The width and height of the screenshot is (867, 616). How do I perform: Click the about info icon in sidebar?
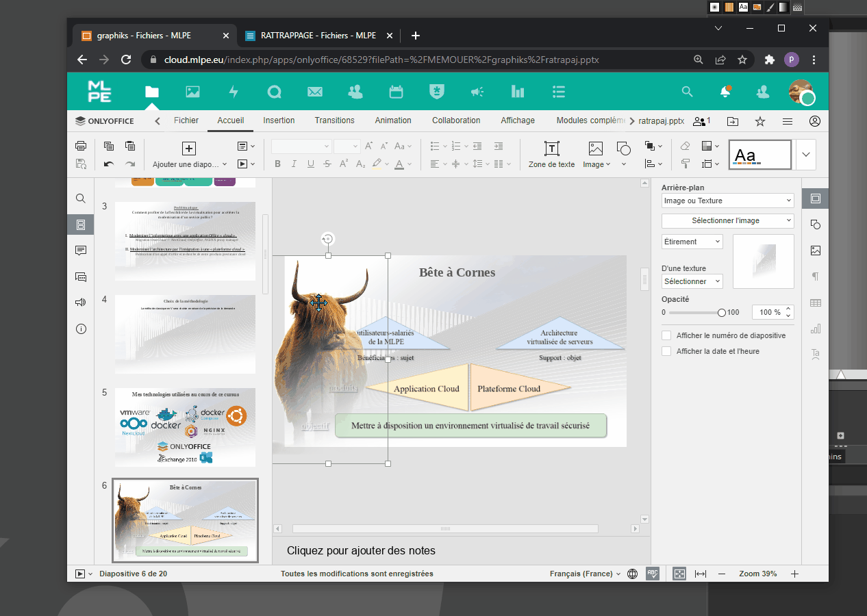point(81,329)
